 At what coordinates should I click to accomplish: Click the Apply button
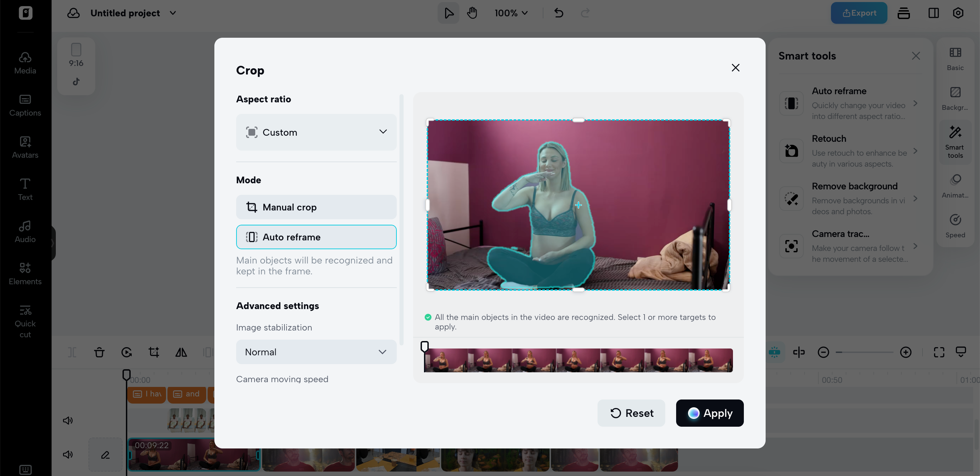pos(709,413)
